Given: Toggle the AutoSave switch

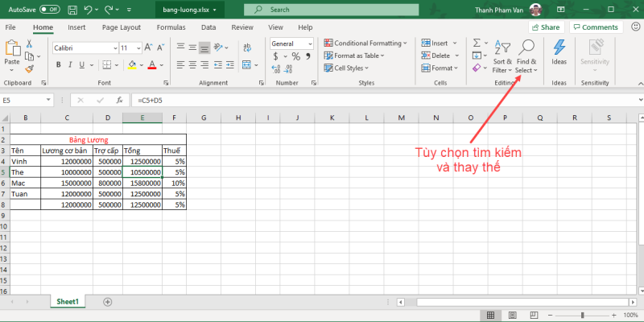Looking at the screenshot, I should click(49, 10).
